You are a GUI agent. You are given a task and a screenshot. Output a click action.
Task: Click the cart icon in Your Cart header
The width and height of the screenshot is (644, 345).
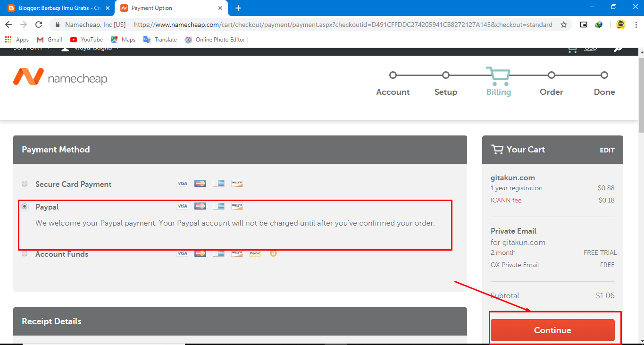(497, 150)
